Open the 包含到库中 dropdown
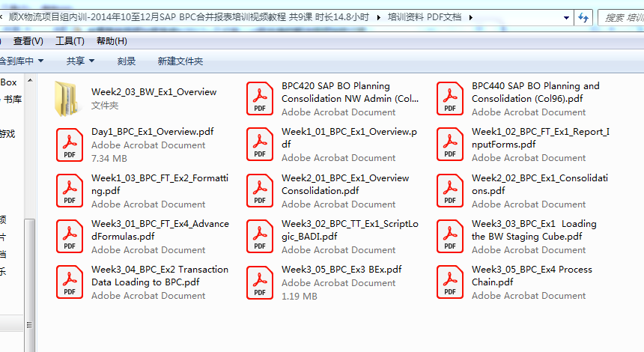Image resolution: width=644 pixels, height=352 pixels. [22, 61]
